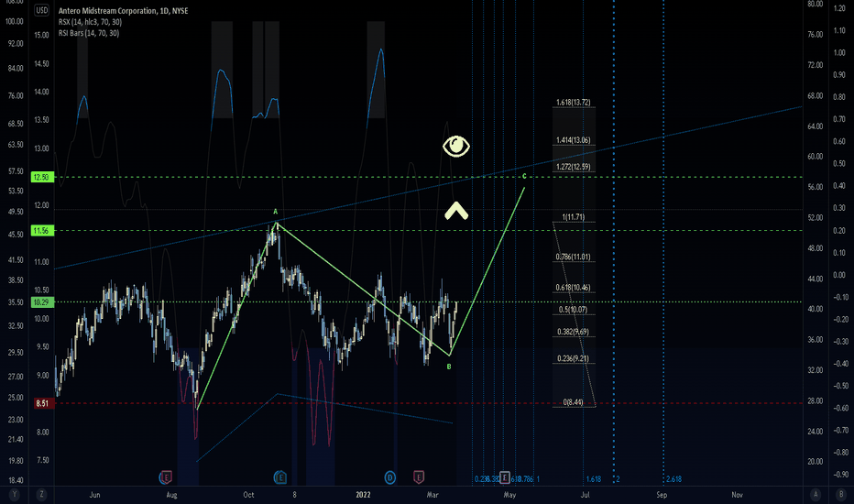Click the 2022 label on time axis
The image size is (854, 504).
363,495
